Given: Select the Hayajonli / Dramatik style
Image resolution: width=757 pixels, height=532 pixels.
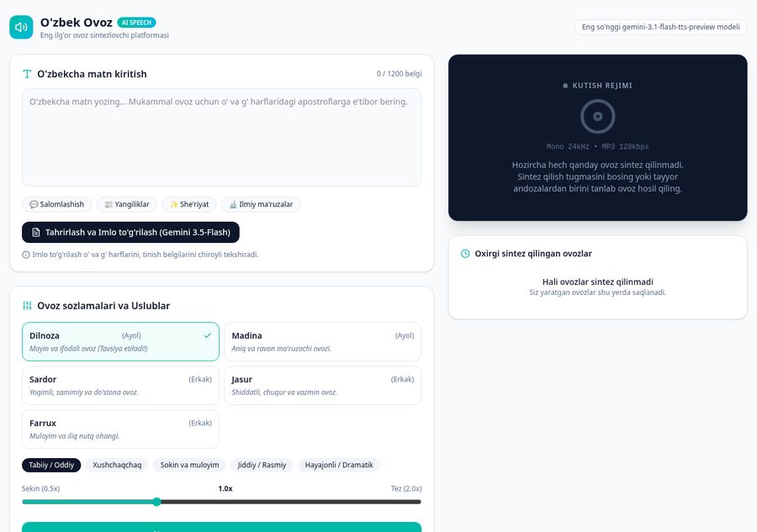Looking at the screenshot, I should (339, 465).
